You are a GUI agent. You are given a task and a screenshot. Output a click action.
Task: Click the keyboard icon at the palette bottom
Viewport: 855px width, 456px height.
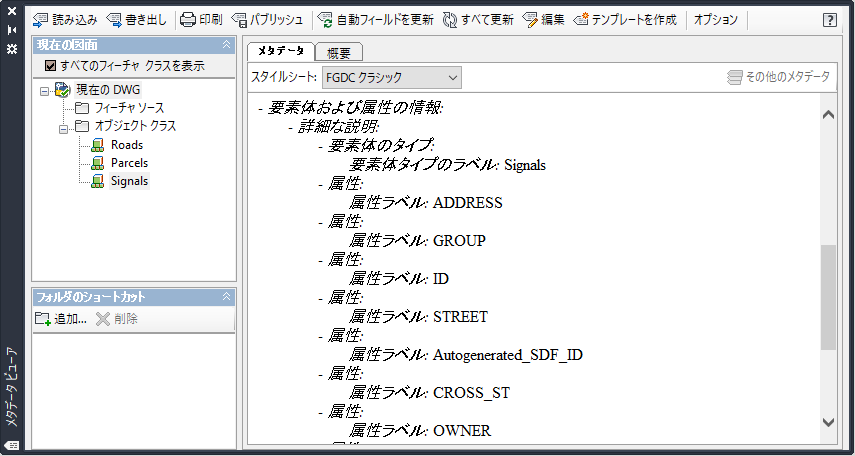click(x=12, y=445)
